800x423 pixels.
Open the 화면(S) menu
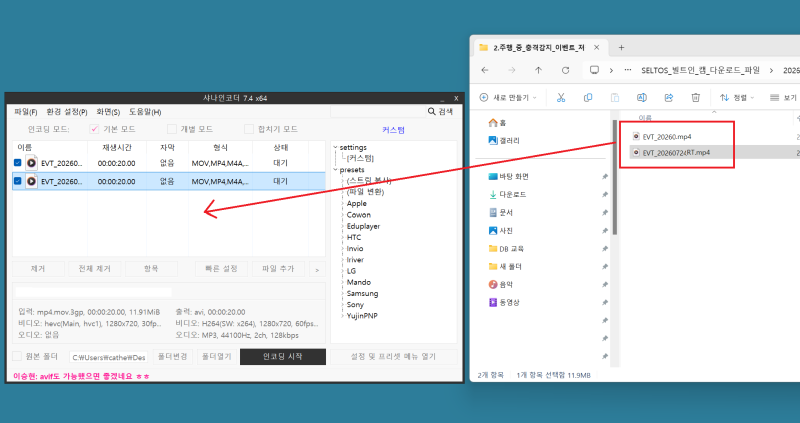pyautogui.click(x=108, y=112)
